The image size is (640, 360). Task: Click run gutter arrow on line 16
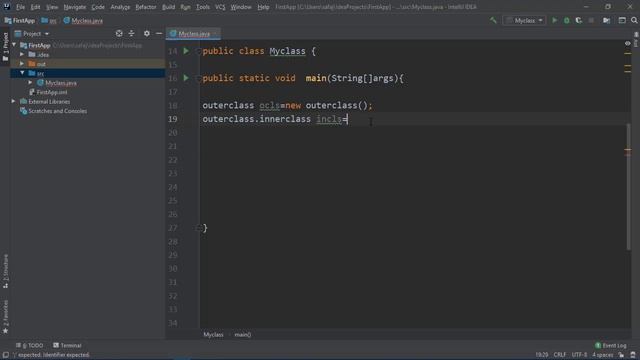pyautogui.click(x=186, y=78)
